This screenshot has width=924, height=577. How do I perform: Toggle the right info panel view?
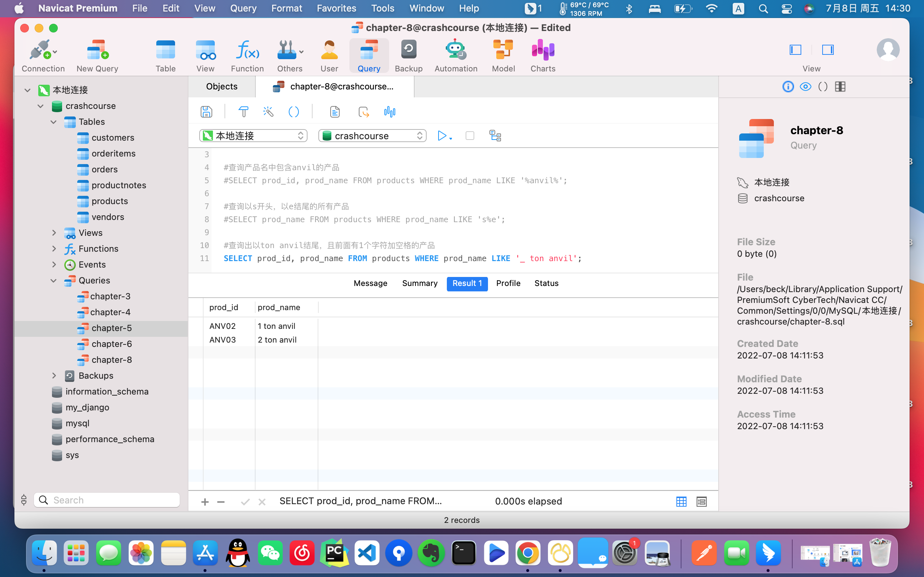(x=828, y=50)
